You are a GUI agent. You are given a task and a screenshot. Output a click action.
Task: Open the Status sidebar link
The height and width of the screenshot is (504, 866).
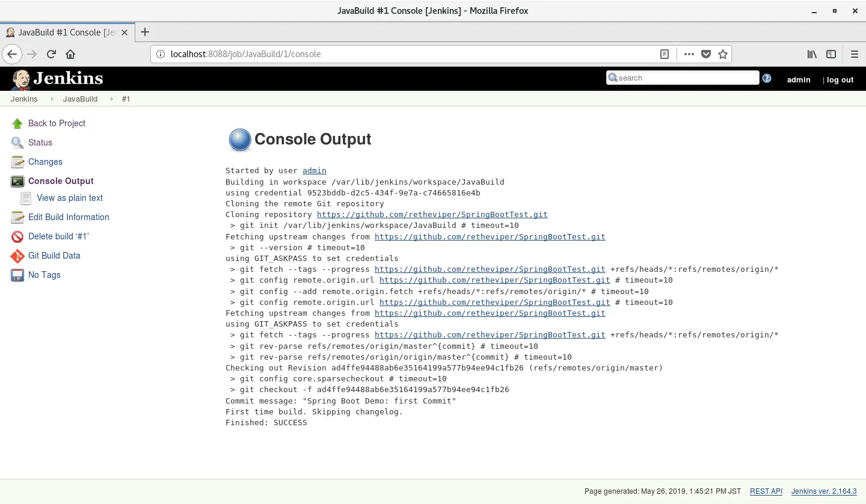40,143
